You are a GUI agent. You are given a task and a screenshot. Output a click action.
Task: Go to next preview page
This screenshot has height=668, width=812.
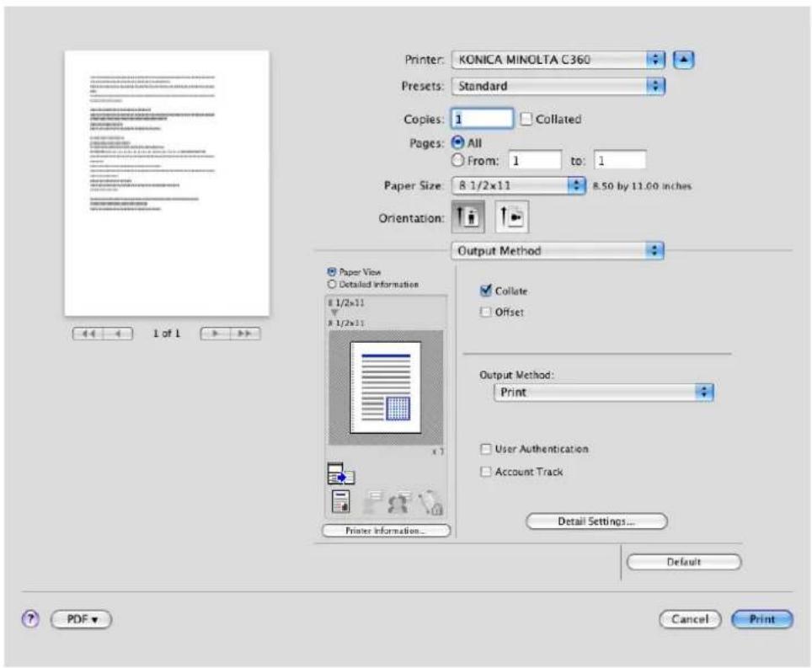point(216,334)
